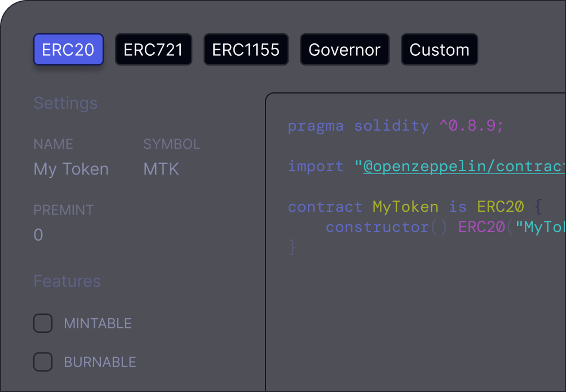Open the @openzeppelin import link
The width and height of the screenshot is (566, 392).
[x=463, y=166]
